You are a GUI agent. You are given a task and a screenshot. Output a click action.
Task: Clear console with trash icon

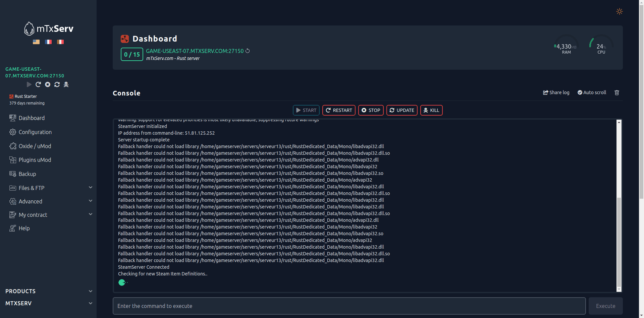[616, 92]
